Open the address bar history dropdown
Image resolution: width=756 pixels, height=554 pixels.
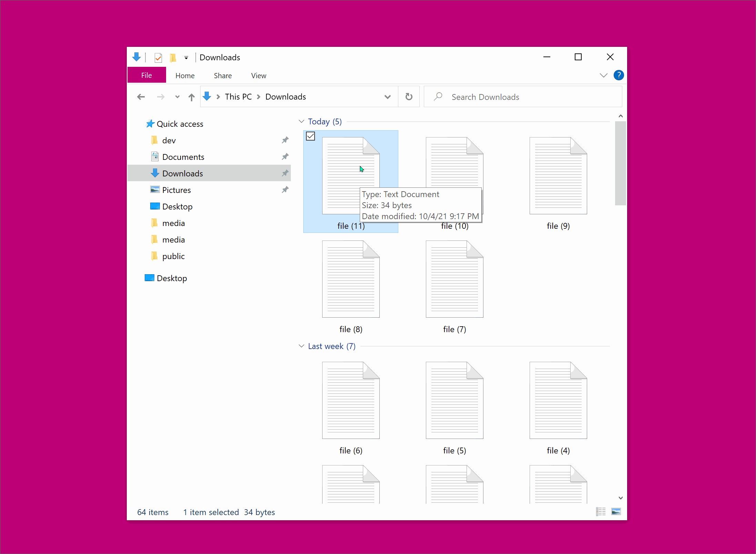[388, 97]
